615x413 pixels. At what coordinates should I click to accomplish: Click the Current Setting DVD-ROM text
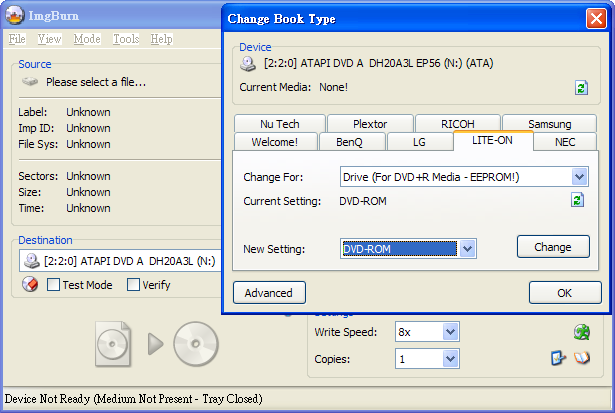[x=363, y=201]
